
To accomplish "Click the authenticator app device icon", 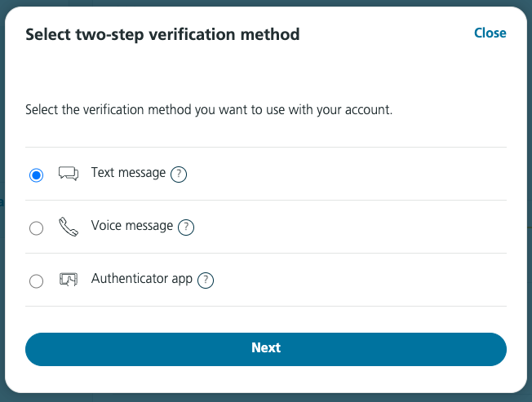I will 69,280.
